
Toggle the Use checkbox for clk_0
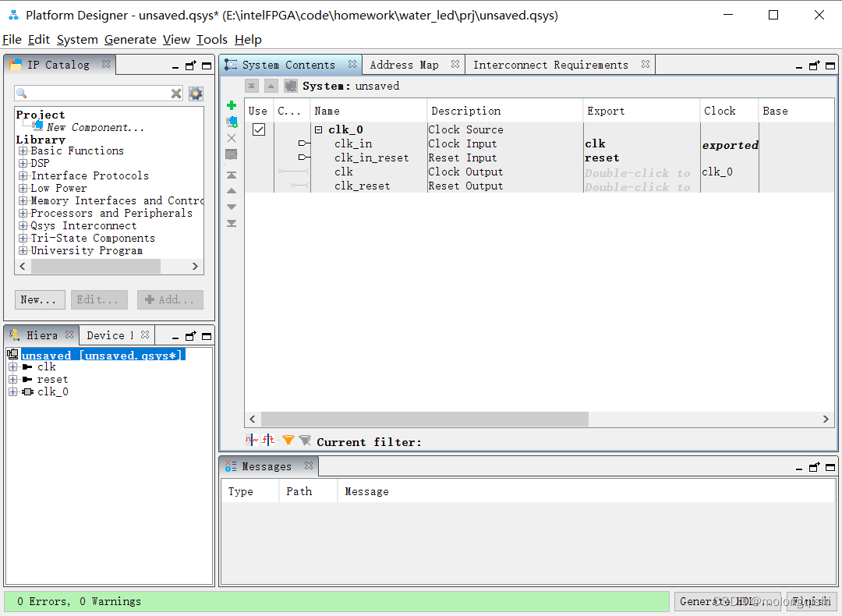click(x=259, y=129)
